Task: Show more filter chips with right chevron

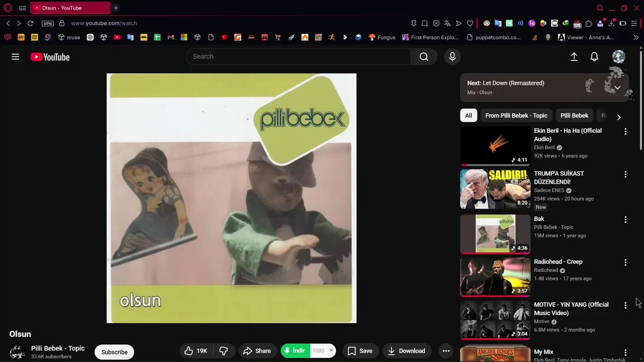Action: [619, 117]
